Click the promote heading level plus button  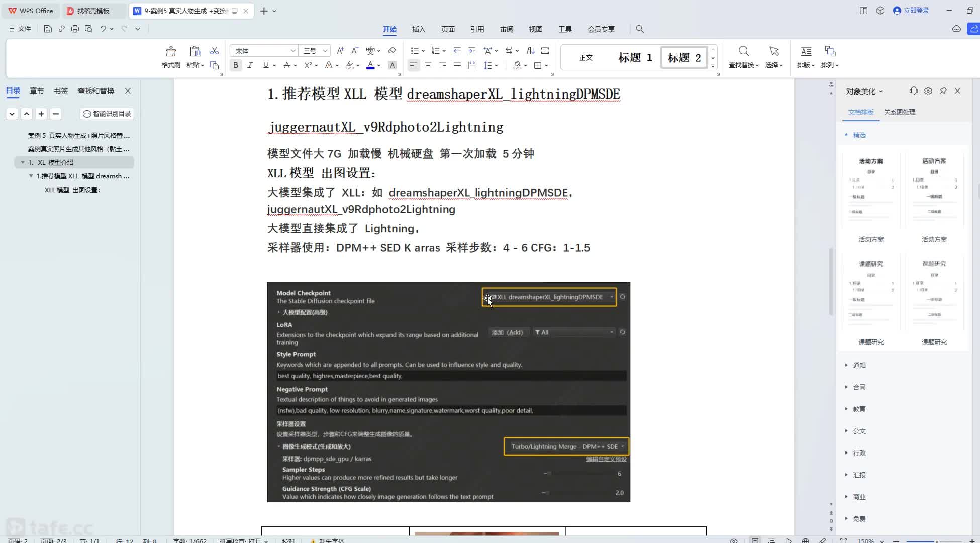point(41,114)
